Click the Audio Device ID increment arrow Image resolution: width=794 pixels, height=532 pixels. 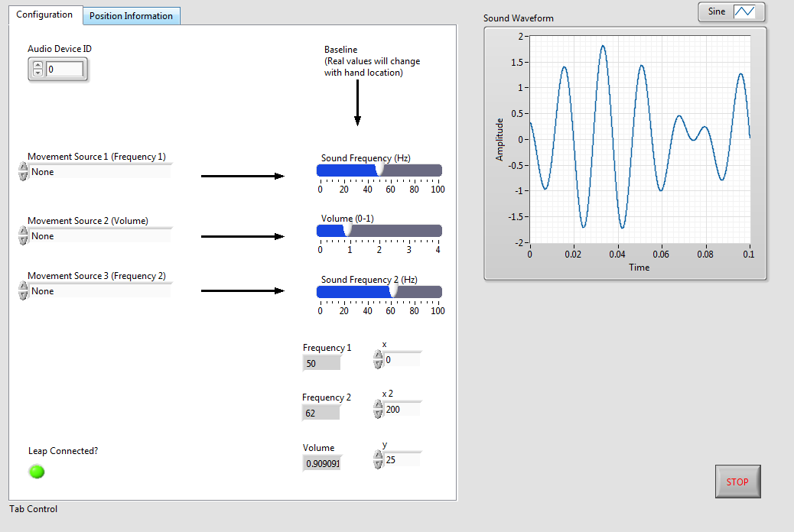click(x=37, y=65)
